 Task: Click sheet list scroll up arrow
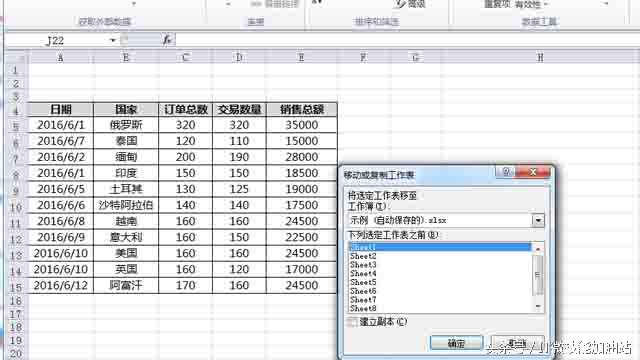[x=538, y=248]
